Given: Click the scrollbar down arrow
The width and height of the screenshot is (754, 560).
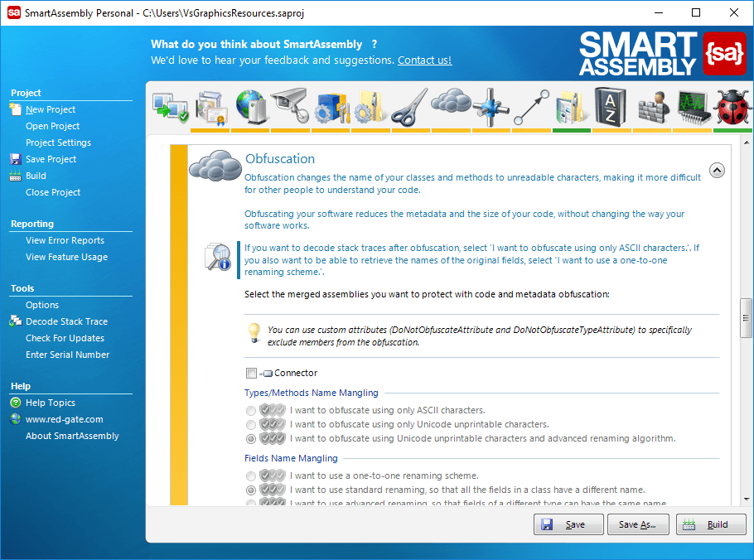Looking at the screenshot, I should pos(747,500).
